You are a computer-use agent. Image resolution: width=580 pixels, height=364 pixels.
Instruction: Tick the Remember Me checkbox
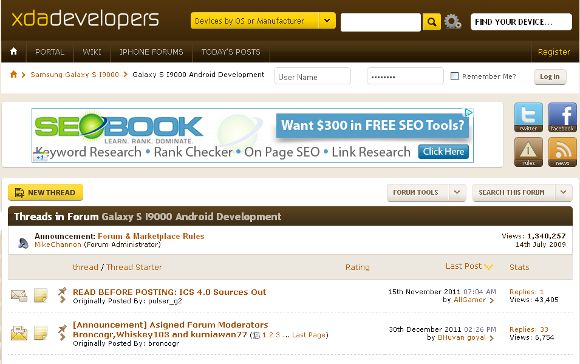click(x=454, y=76)
